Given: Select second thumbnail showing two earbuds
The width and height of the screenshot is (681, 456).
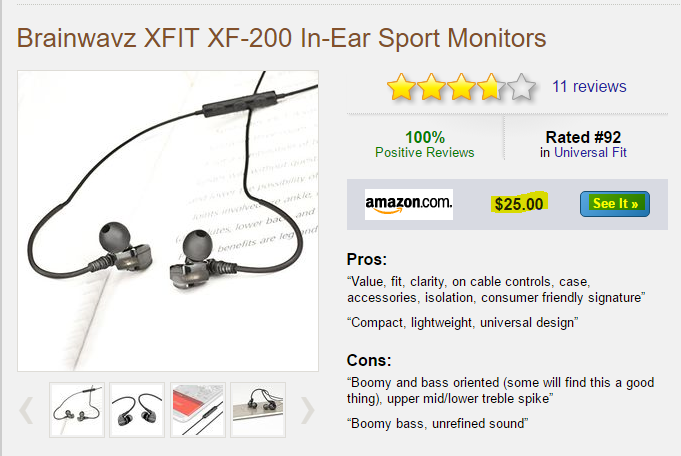Looking at the screenshot, I should coord(137,410).
